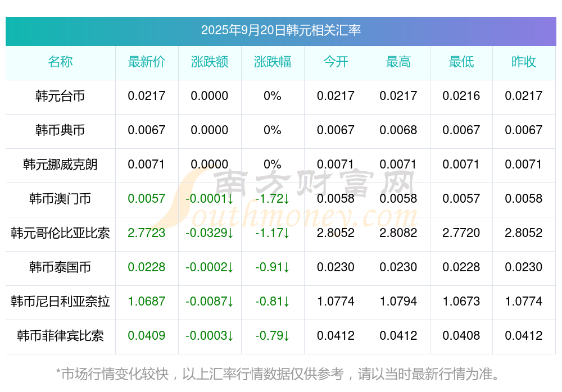Click change amount -0.0002↓
Viewport: 562px width, 392px height.
coord(210,267)
